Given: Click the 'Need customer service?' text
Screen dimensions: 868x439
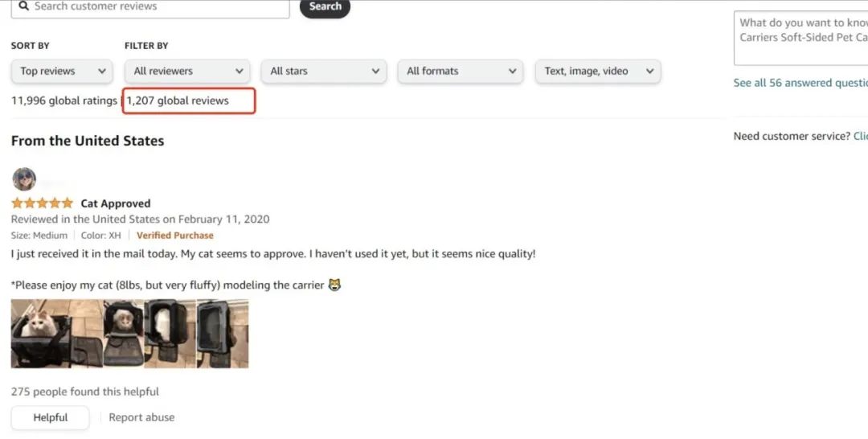Looking at the screenshot, I should tap(792, 136).
